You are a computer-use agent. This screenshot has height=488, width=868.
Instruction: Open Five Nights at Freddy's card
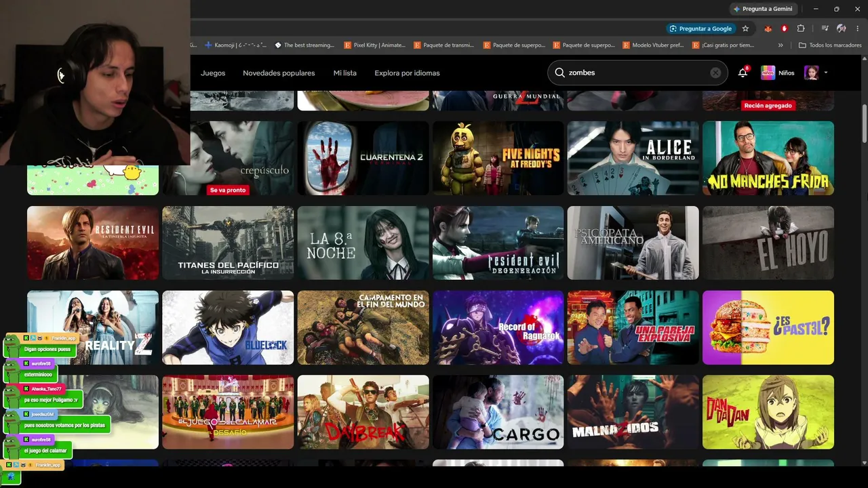point(498,158)
